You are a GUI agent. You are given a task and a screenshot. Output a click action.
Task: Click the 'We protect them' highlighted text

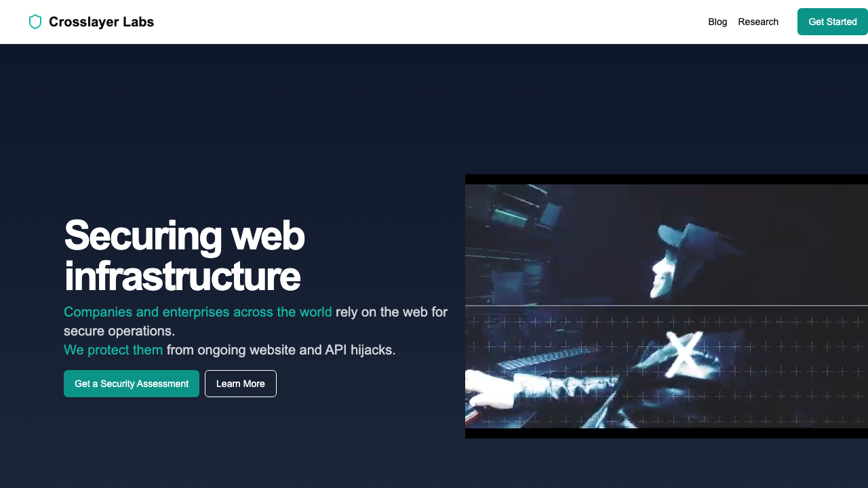[x=113, y=350]
